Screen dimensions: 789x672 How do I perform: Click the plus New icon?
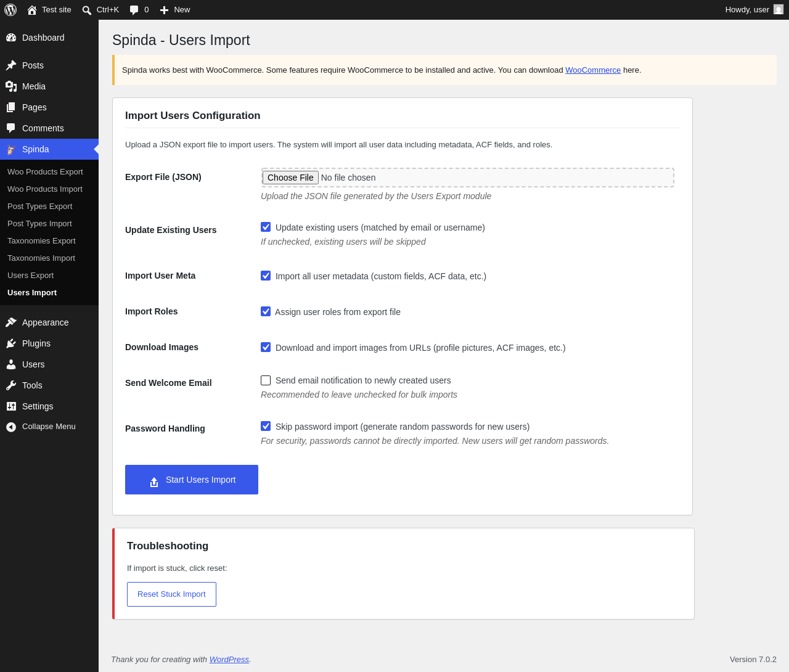pos(164,10)
